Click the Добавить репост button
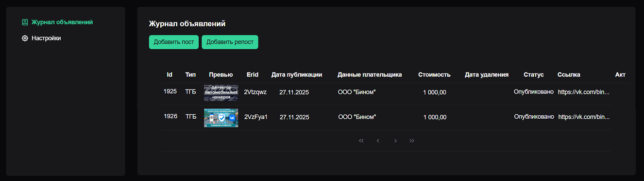Screen dimensions: 644x181 point(230,42)
